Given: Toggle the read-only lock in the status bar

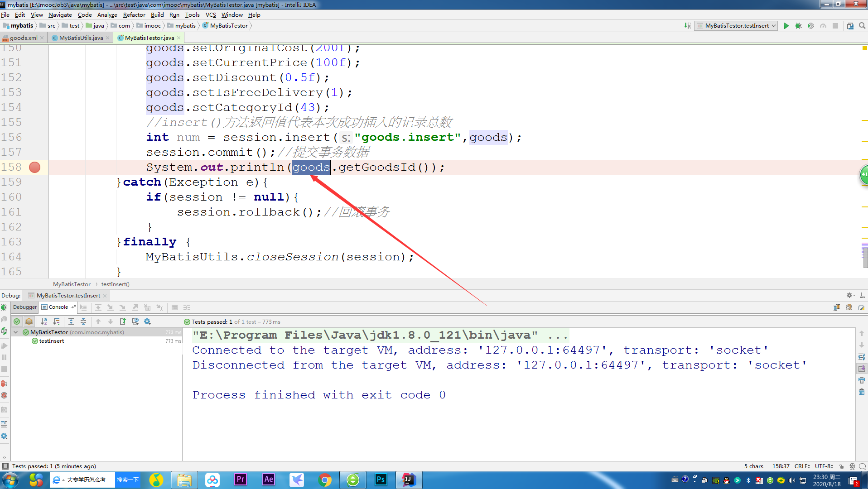Looking at the screenshot, I should point(841,466).
